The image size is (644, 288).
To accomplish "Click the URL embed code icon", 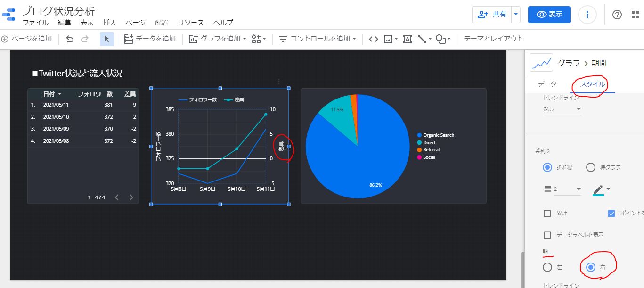I will click(373, 39).
